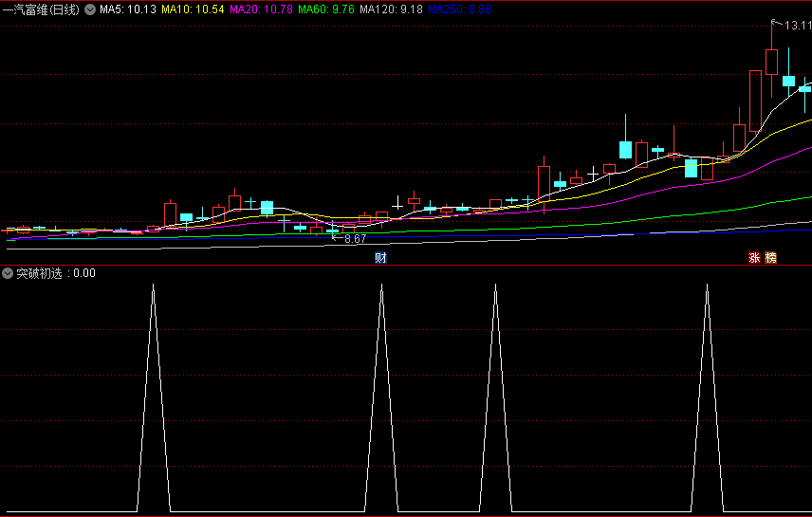
Task: Click the MA20: 10.78 label
Action: pyautogui.click(x=261, y=9)
